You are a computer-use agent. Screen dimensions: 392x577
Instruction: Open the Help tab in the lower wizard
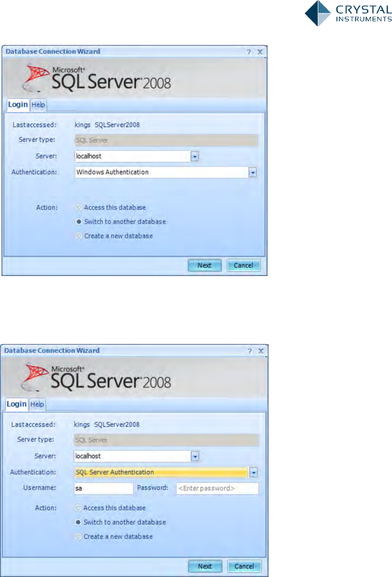[37, 404]
